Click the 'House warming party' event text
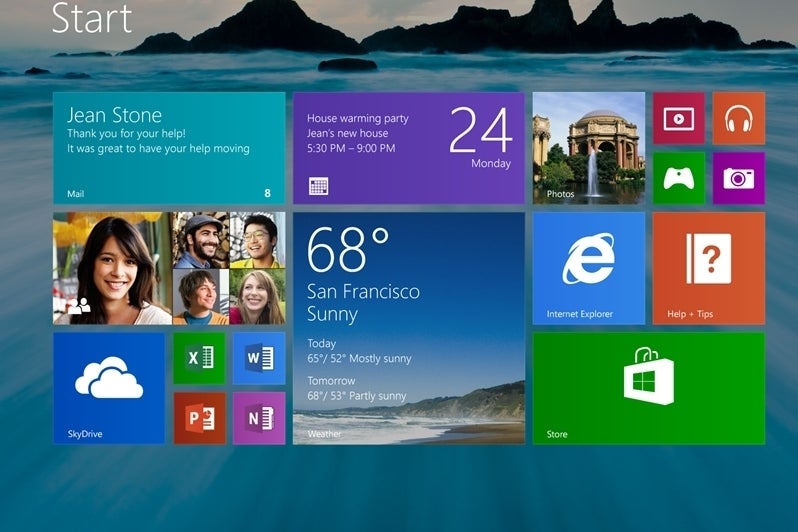The width and height of the screenshot is (798, 532). (358, 118)
